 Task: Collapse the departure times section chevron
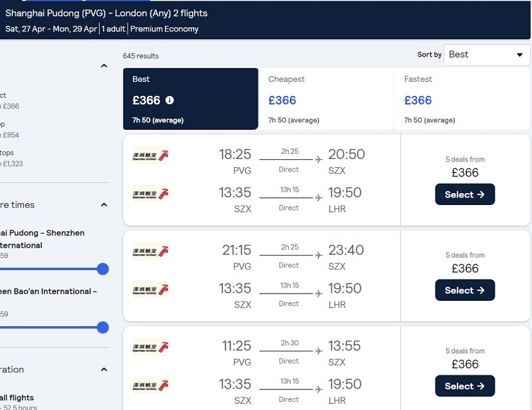(104, 204)
